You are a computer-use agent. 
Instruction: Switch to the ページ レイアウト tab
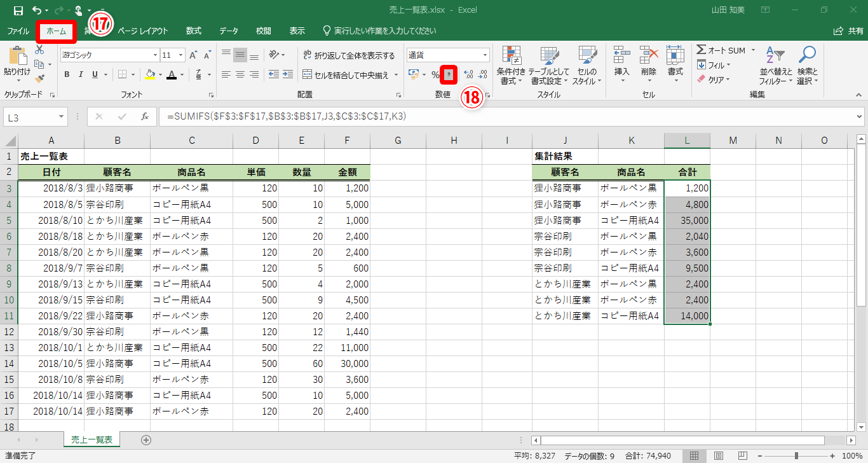[143, 31]
